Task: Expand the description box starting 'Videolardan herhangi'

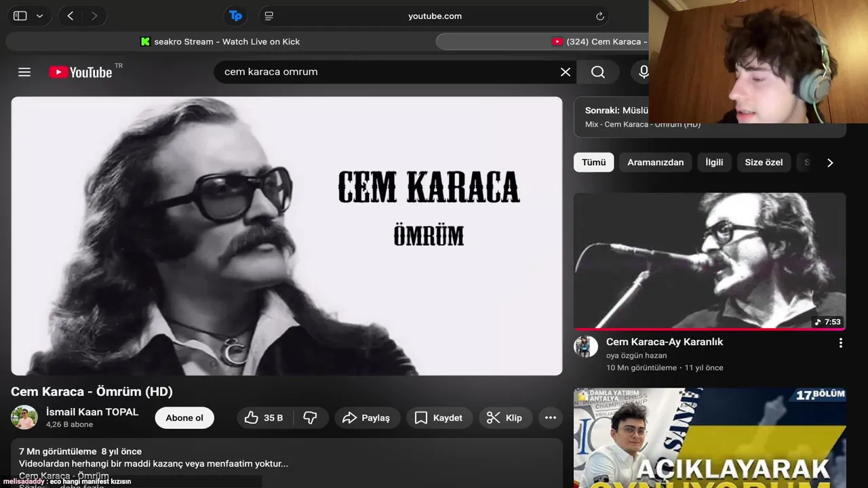Action: tap(287, 464)
